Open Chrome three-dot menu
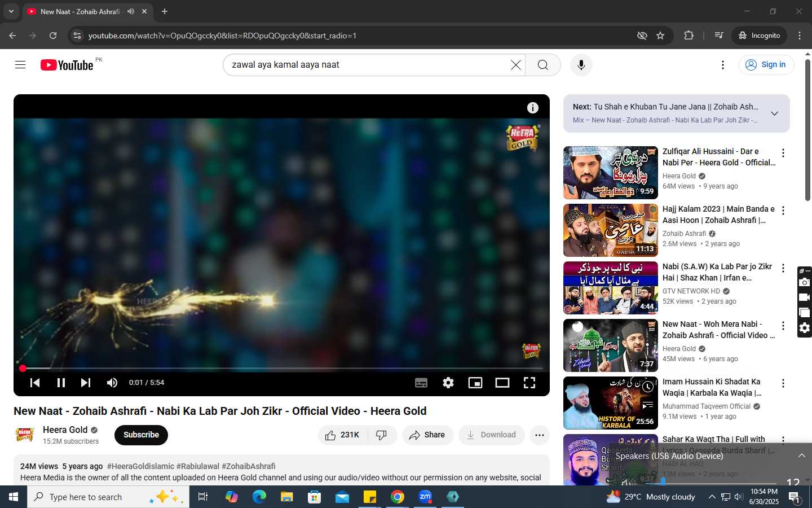Image resolution: width=812 pixels, height=508 pixels. click(x=800, y=36)
